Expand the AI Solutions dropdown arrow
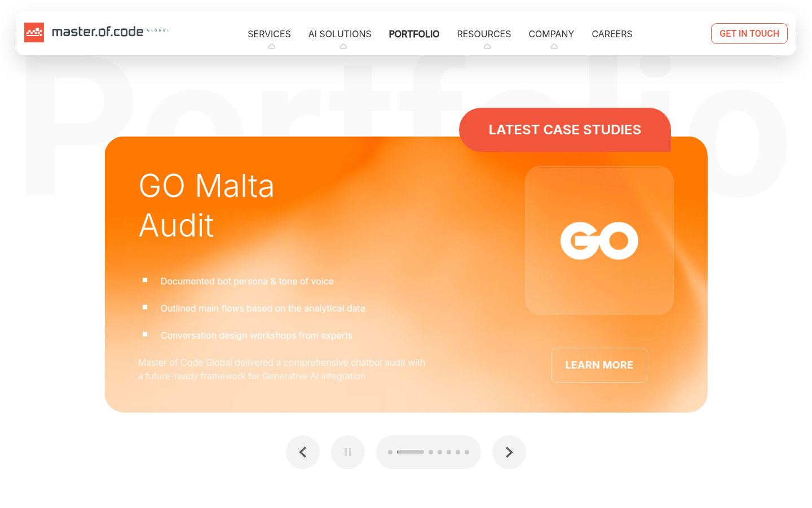Image resolution: width=812 pixels, height=508 pixels. [x=343, y=46]
